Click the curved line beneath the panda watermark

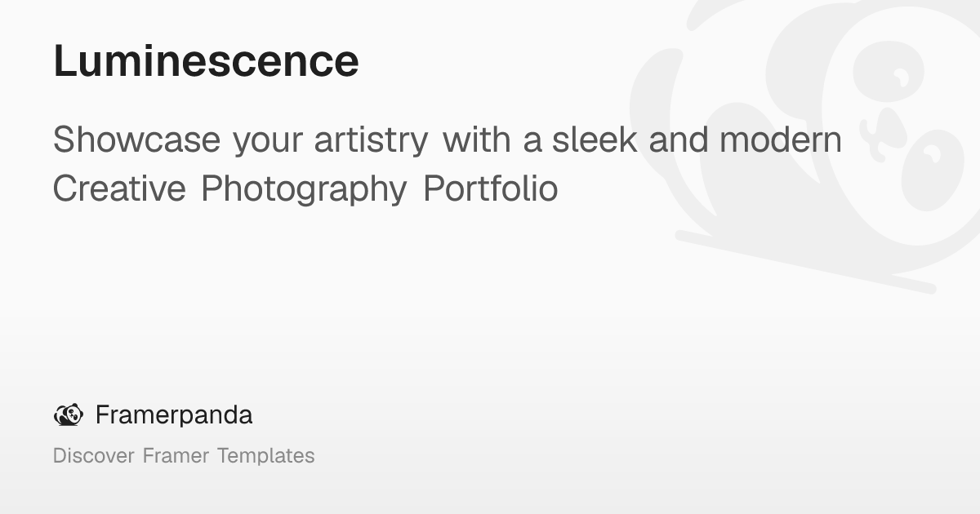805,261
